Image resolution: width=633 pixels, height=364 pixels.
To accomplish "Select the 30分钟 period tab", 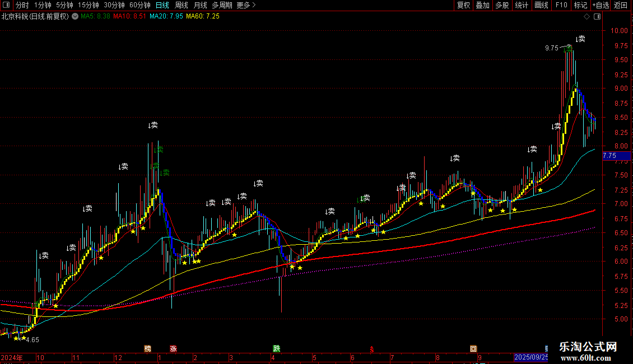I will (x=114, y=5).
